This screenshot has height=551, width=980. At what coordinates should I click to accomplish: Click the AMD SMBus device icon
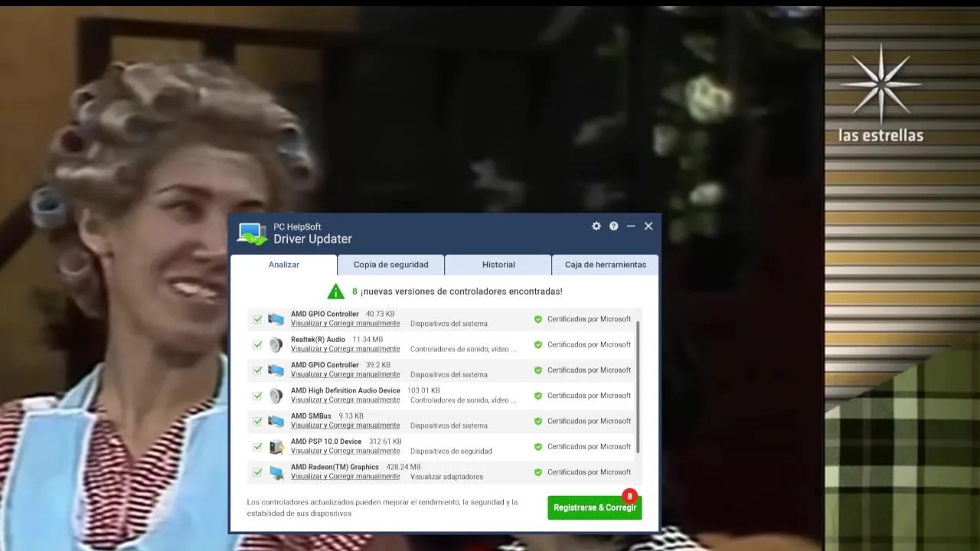(276, 421)
